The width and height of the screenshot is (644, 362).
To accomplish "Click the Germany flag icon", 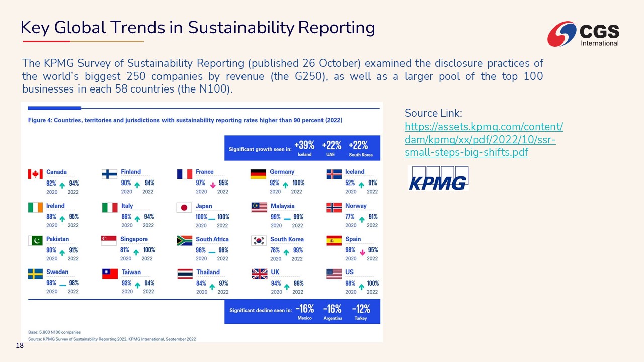I will click(x=258, y=174).
